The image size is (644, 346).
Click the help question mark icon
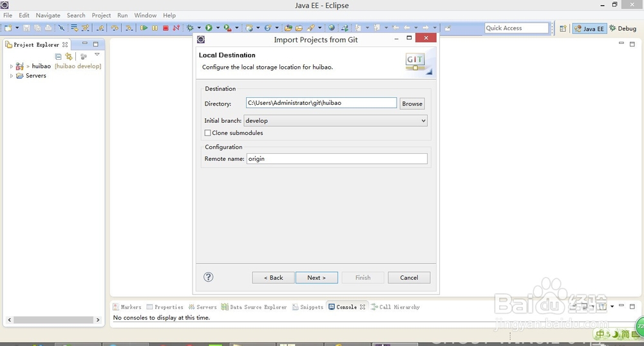[x=208, y=277]
